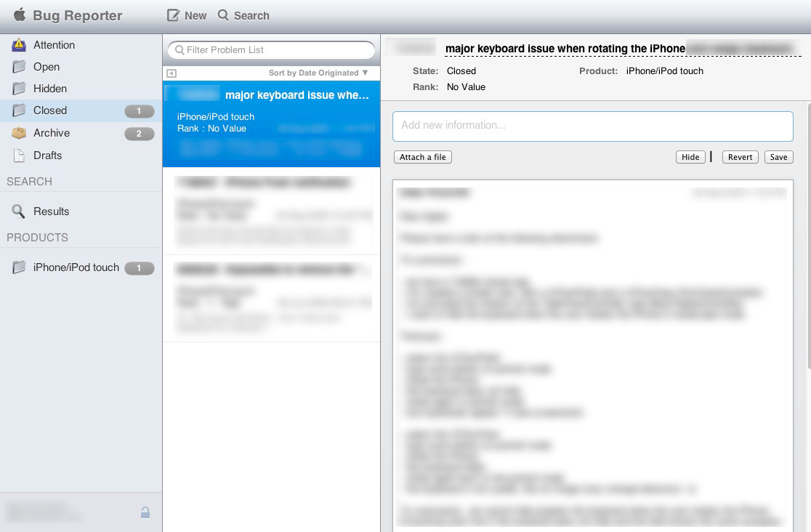The image size is (811, 532).
Task: Click the Apple logo in the header
Action: tap(20, 15)
